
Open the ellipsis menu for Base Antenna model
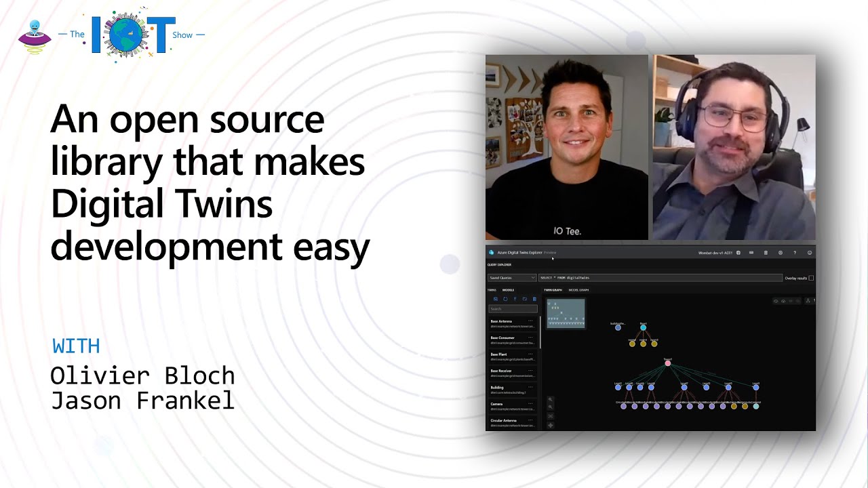click(531, 321)
